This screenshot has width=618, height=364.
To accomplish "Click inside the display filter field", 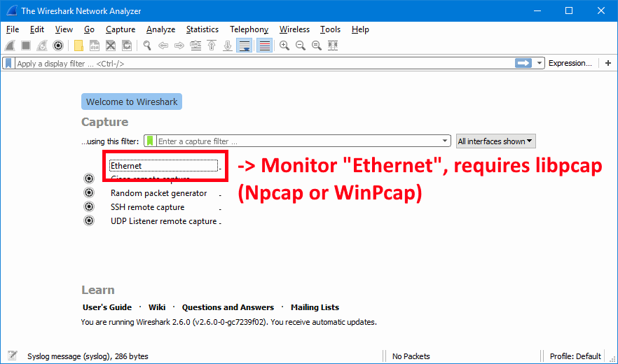I will point(264,64).
